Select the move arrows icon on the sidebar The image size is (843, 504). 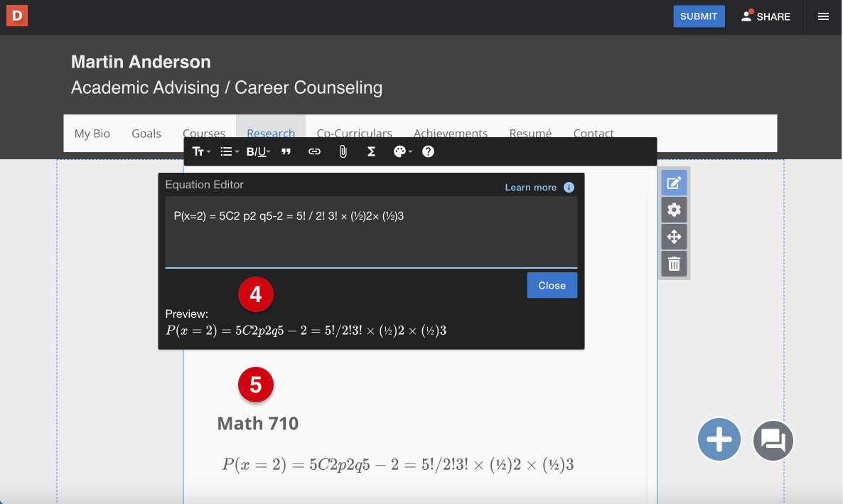click(674, 236)
